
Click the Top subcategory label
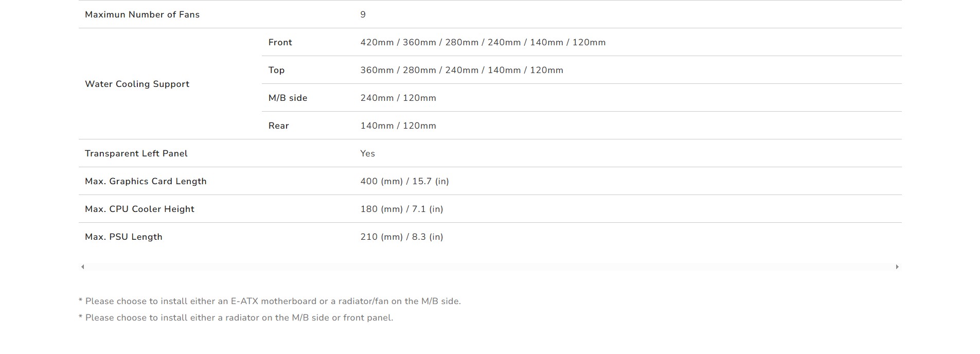[x=276, y=70]
